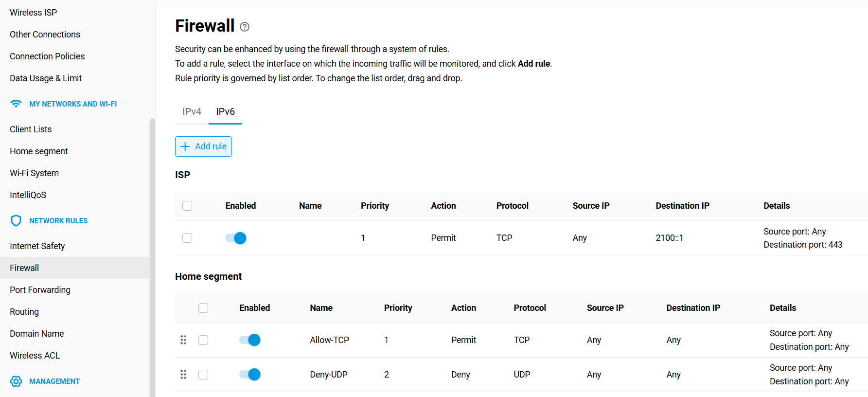Click the gear icon next to Management

[x=16, y=381]
